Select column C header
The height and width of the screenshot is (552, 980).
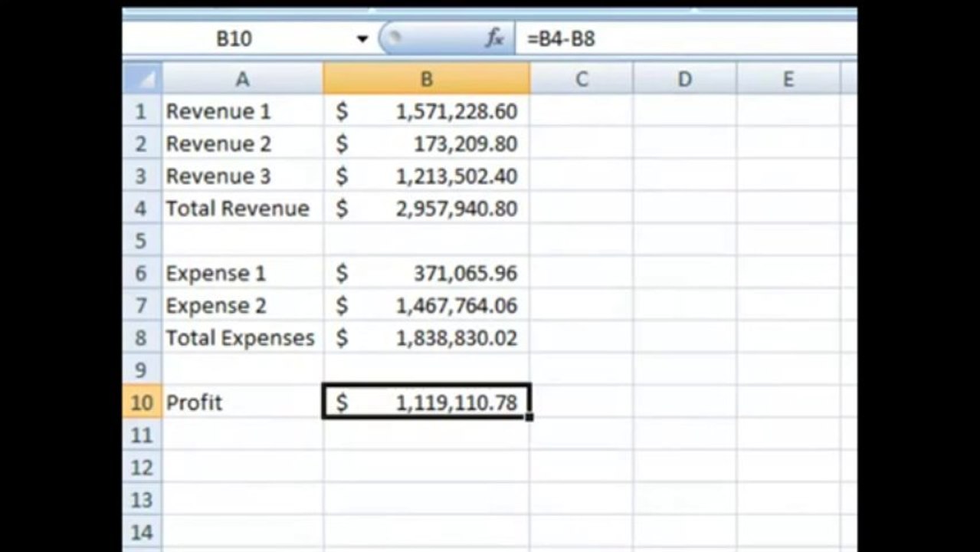(581, 79)
